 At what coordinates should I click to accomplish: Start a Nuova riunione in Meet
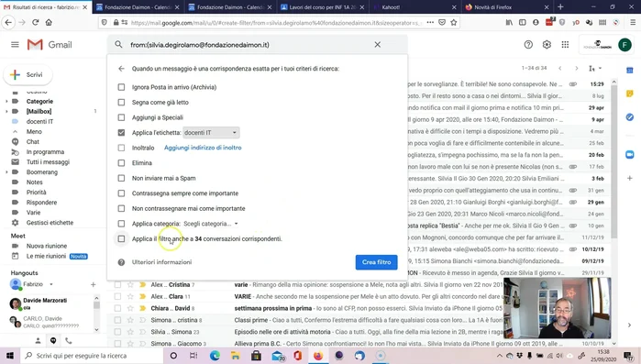[47, 246]
